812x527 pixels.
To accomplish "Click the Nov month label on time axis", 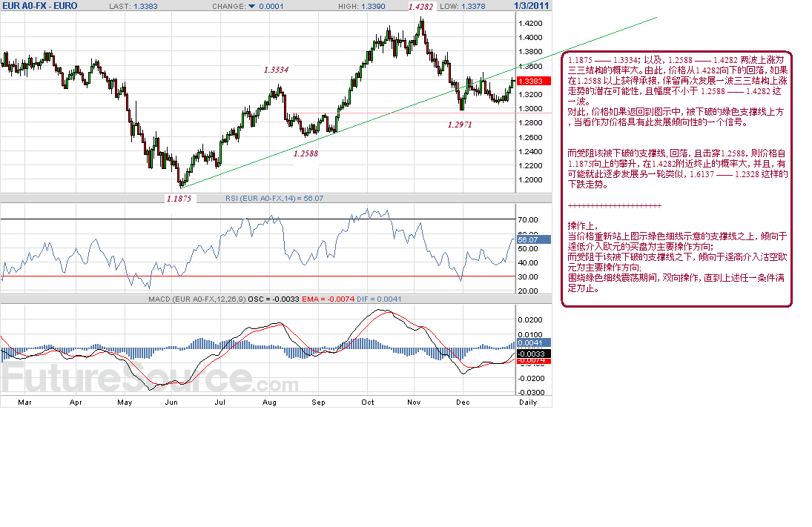I will 414,402.
